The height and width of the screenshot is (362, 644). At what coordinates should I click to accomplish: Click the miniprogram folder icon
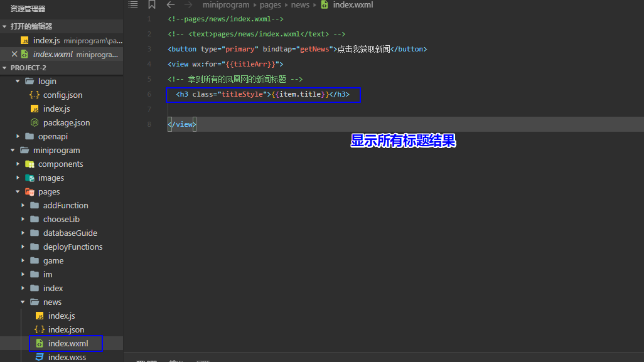[24, 150]
